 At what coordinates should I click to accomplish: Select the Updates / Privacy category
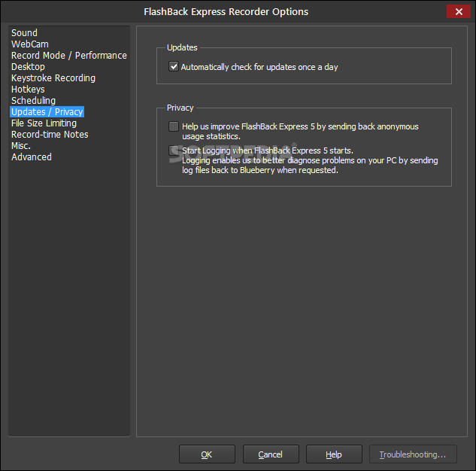47,112
